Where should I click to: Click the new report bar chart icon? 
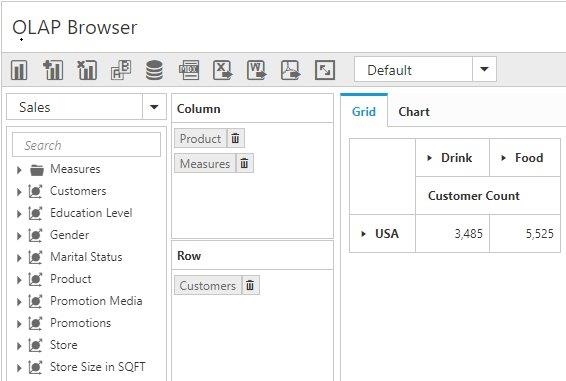pyautogui.click(x=19, y=70)
